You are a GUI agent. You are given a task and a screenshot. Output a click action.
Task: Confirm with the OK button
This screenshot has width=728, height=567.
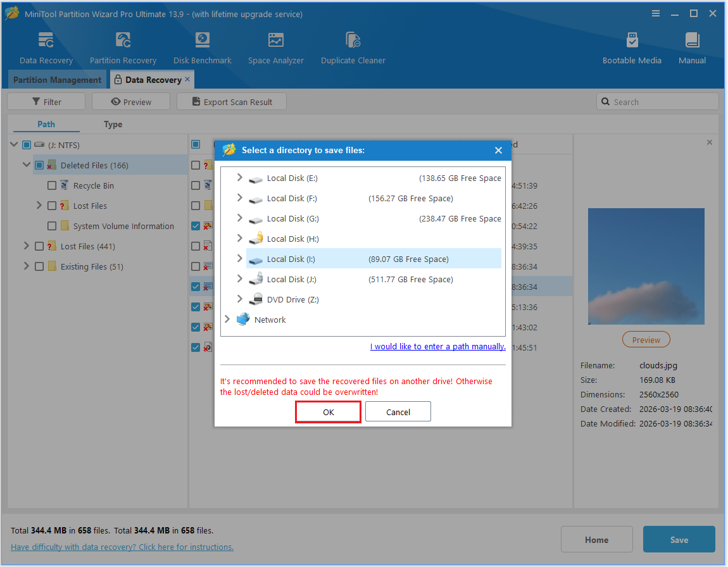pyautogui.click(x=329, y=412)
